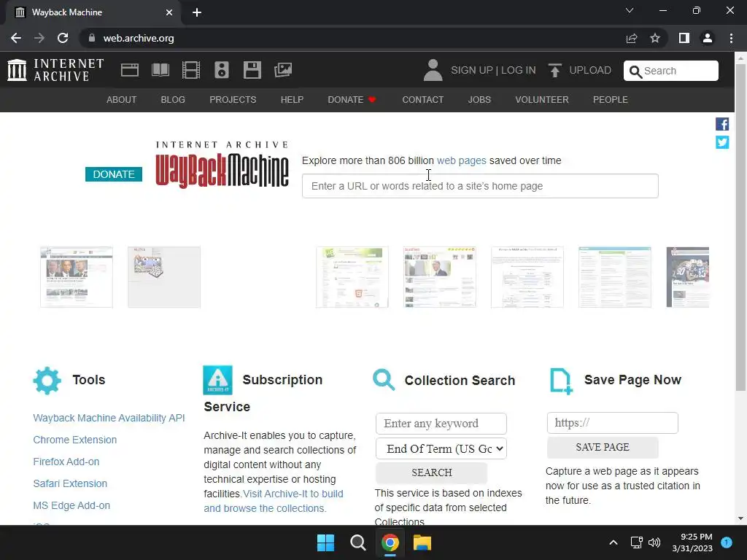Open the Images icon in the header
The width and height of the screenshot is (747, 560).
(283, 70)
